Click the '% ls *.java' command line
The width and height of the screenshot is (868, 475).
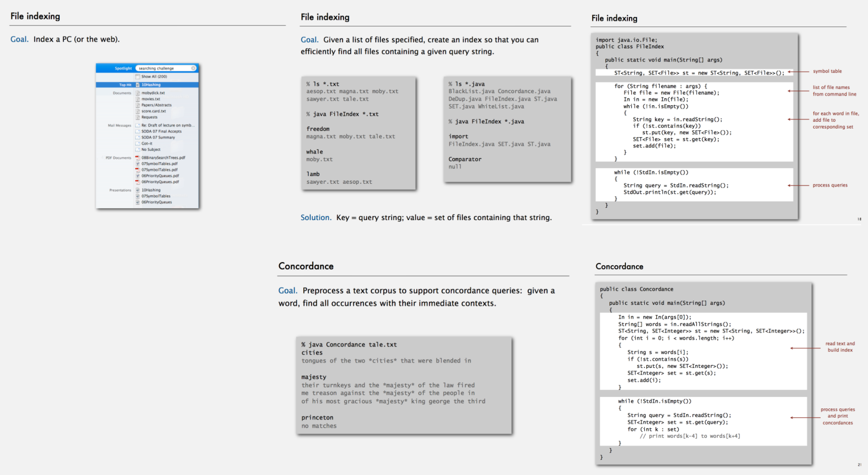point(467,84)
